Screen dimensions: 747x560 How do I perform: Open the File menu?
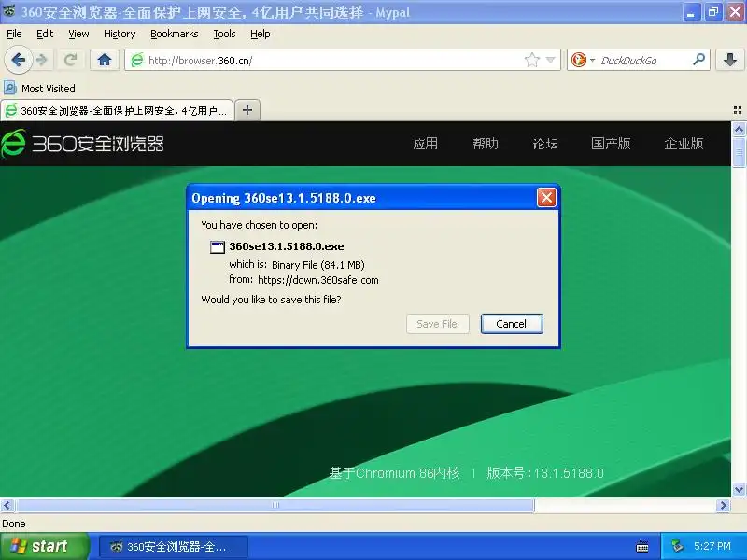point(14,34)
